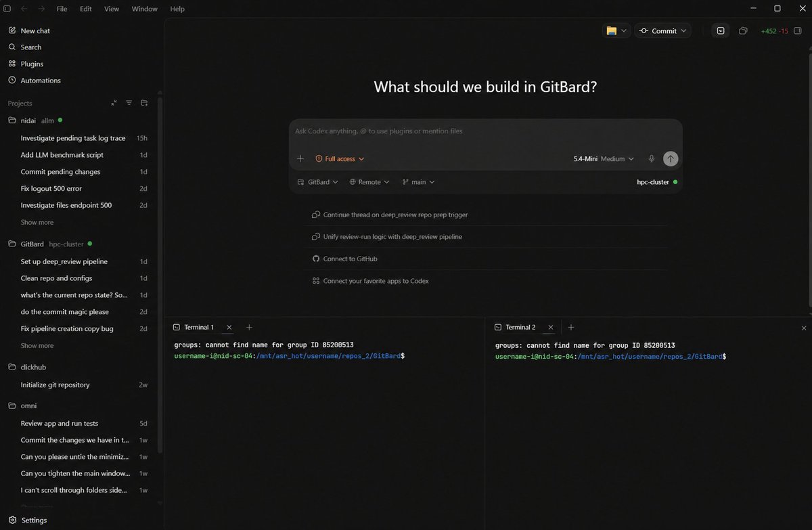The height and width of the screenshot is (530, 812).
Task: Close the terminal panel
Action: click(x=804, y=328)
